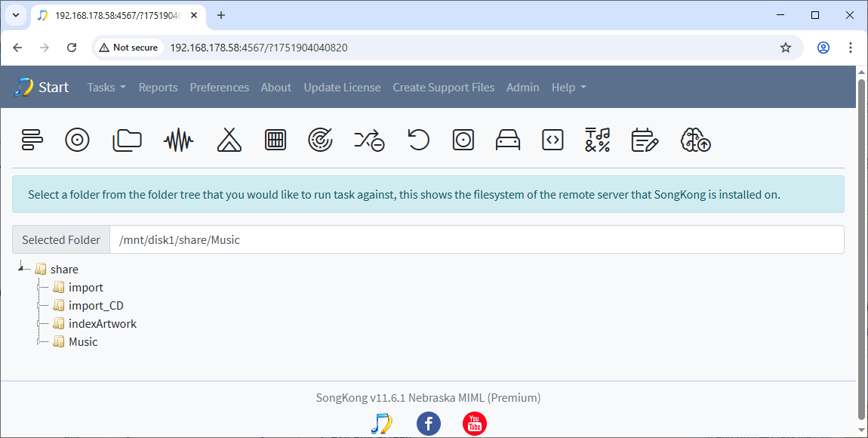Screen dimensions: 868x438
Task: Click the page vertical scrollbar
Action: [x=861, y=249]
